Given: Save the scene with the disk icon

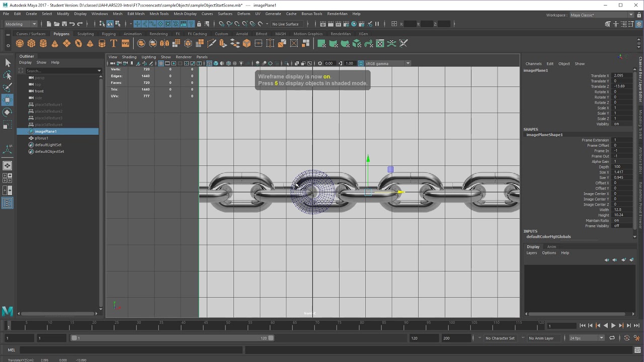Looking at the screenshot, I should click(64, 24).
